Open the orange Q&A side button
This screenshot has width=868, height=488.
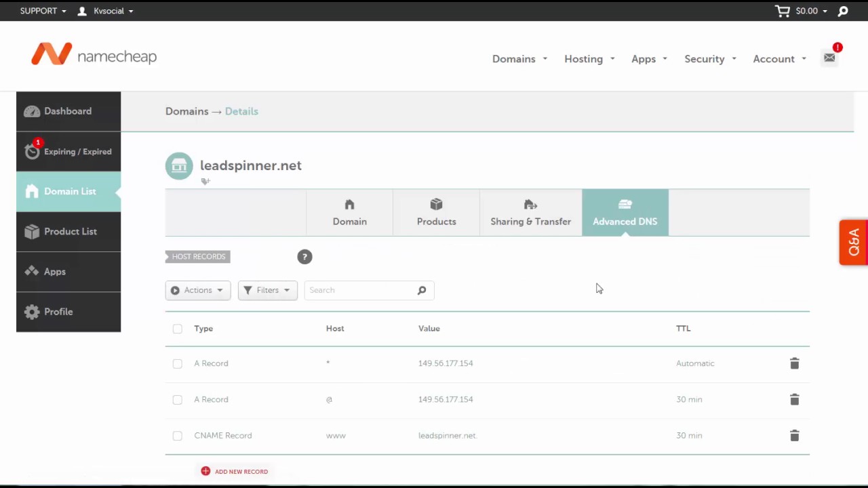[853, 242]
